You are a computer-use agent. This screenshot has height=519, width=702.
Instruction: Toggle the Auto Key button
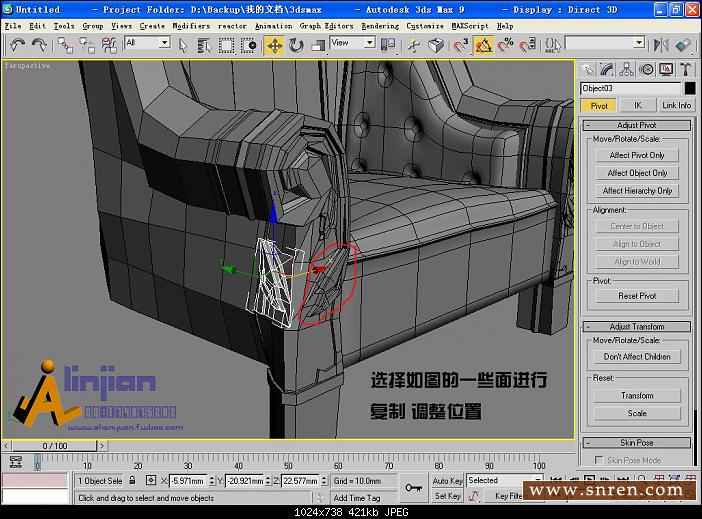pos(447,481)
